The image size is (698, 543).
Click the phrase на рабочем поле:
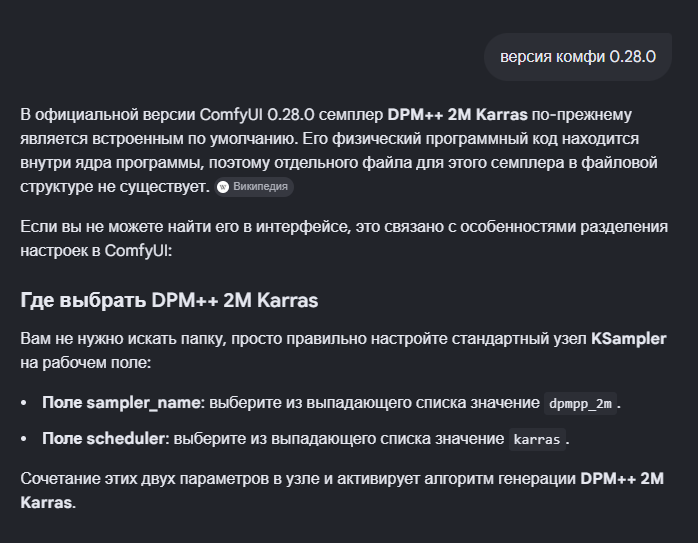pos(86,363)
